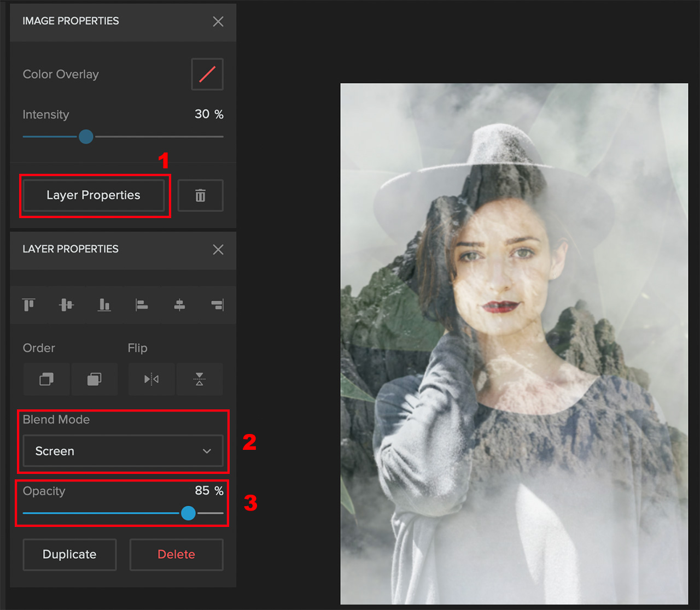
Task: Flip the layer horizontally
Action: [151, 379]
